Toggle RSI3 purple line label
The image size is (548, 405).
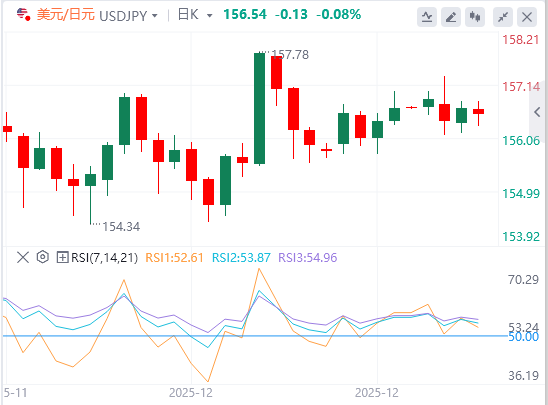pyautogui.click(x=308, y=258)
